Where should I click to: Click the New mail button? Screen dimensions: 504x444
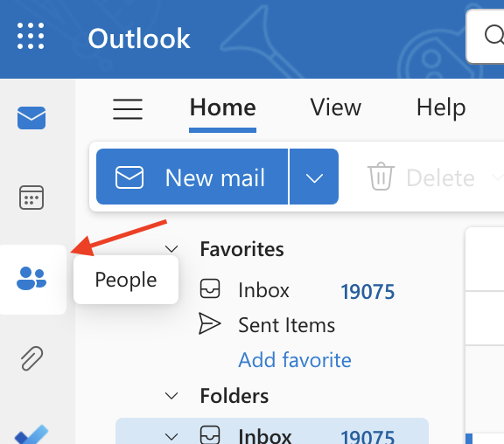(x=192, y=177)
